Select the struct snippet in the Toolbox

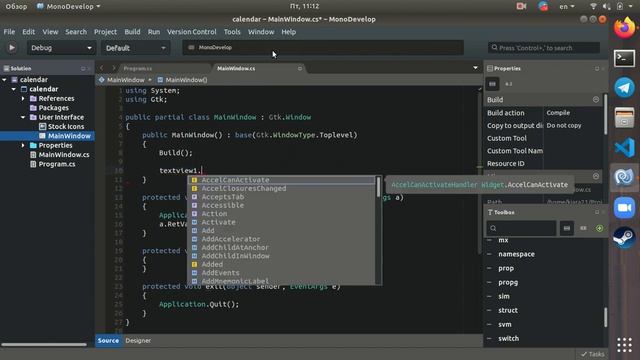(508, 311)
